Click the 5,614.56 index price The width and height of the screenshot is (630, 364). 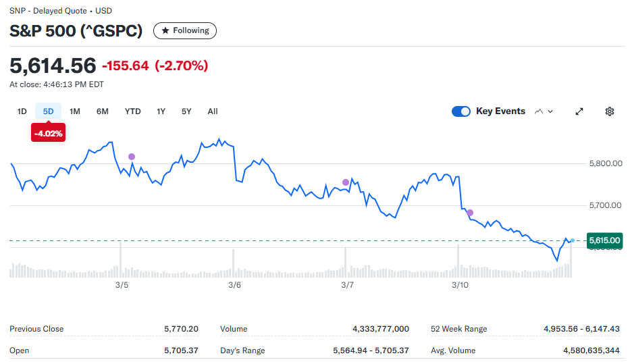coord(53,66)
